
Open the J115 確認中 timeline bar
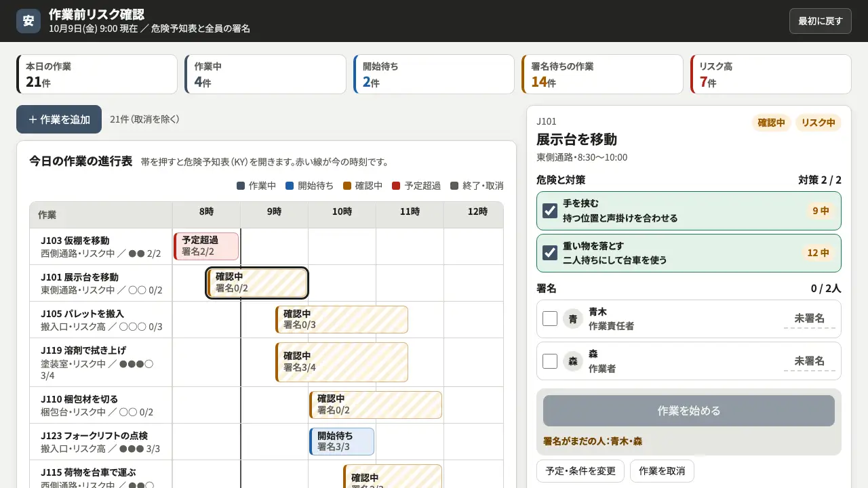pos(393,476)
